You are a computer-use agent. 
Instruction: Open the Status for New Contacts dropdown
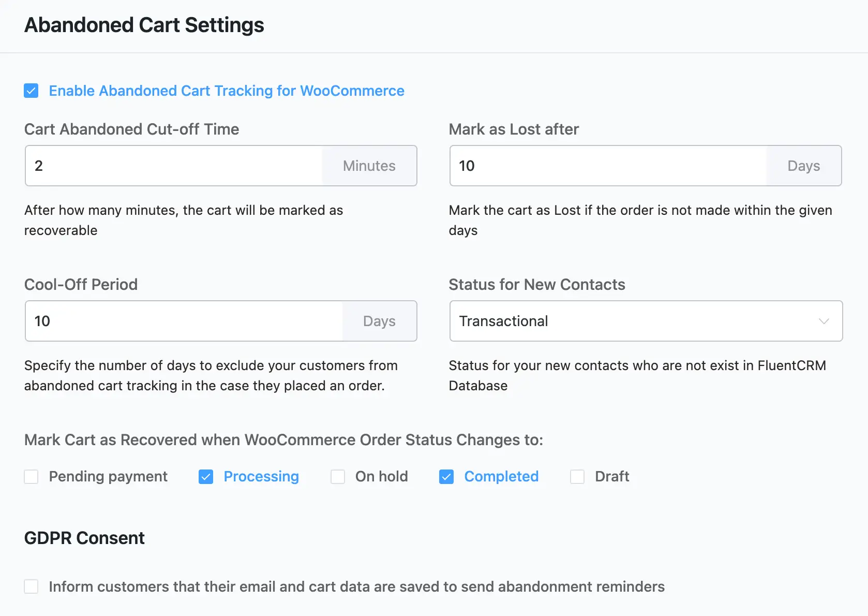point(646,321)
